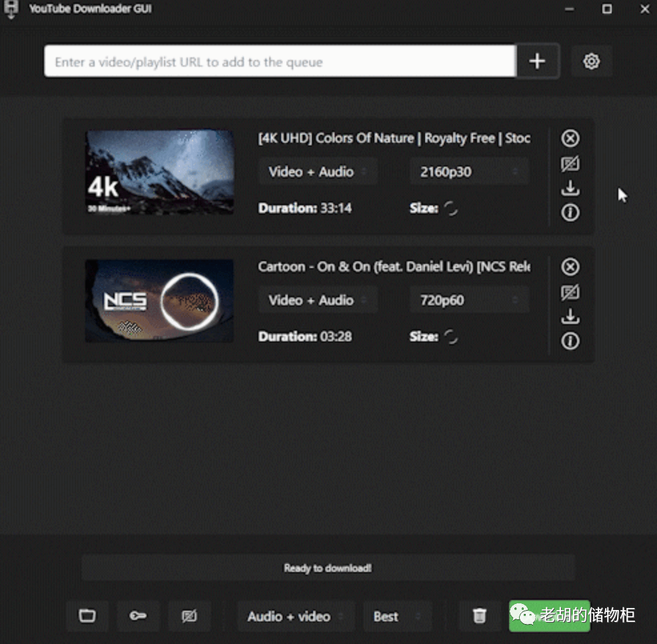
Task: Show info for Cartoon On & On video
Action: pos(570,341)
